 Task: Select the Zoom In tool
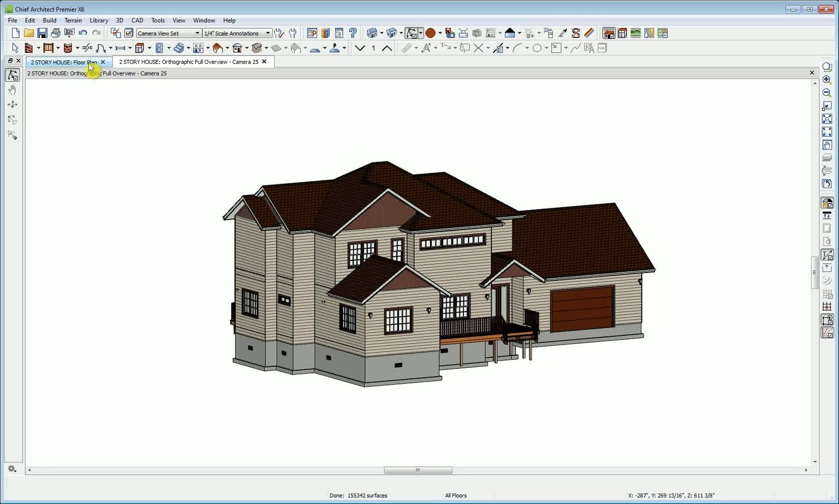tap(827, 80)
